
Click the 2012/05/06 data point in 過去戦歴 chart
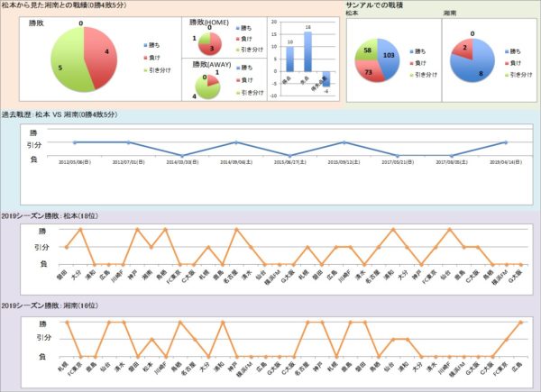coord(75,142)
